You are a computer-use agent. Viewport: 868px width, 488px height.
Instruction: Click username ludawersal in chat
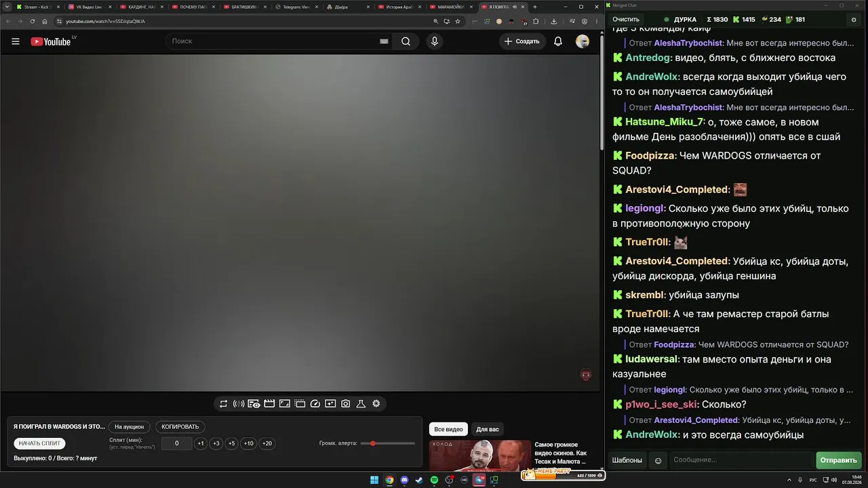[x=652, y=359]
